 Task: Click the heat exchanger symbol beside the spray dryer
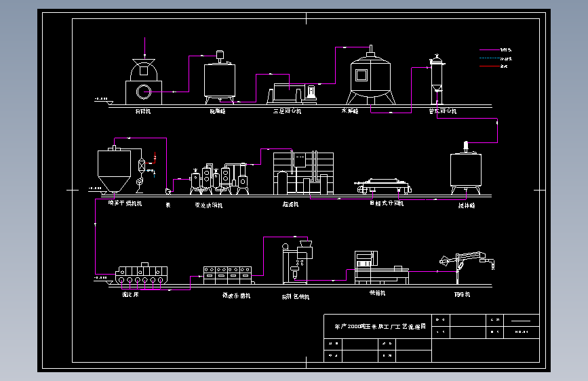point(141,165)
